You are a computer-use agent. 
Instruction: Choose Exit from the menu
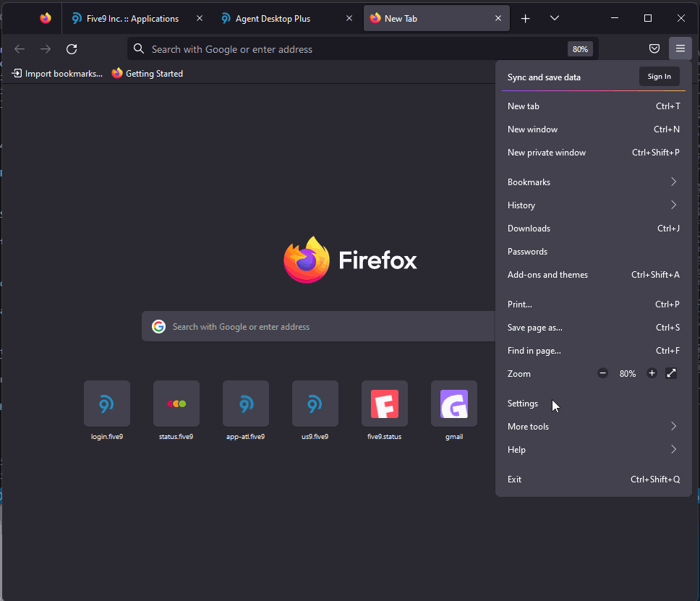coord(593,479)
